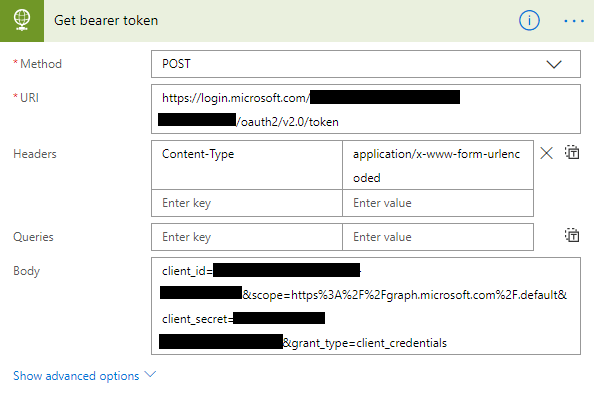Click the Queries Enter value field
594x398 pixels.
click(438, 237)
